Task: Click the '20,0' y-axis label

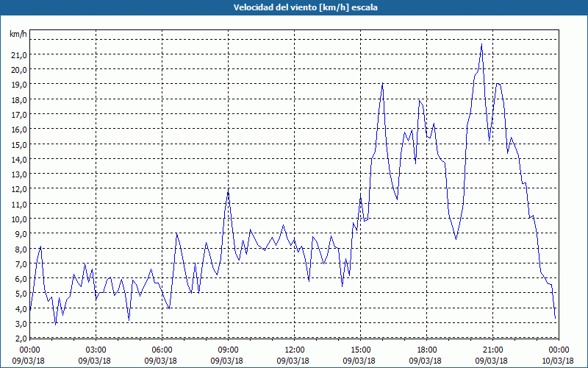Action: (x=20, y=70)
